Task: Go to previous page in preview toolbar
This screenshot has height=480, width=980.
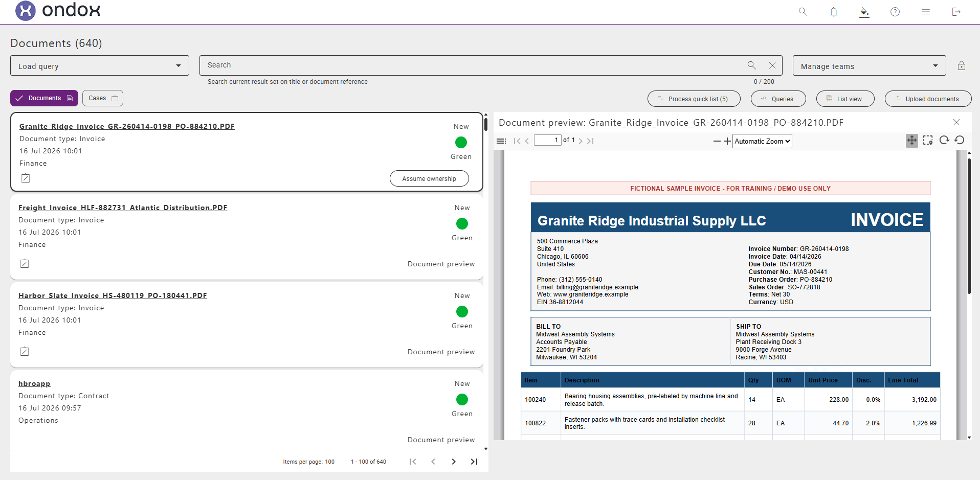Action: click(527, 141)
